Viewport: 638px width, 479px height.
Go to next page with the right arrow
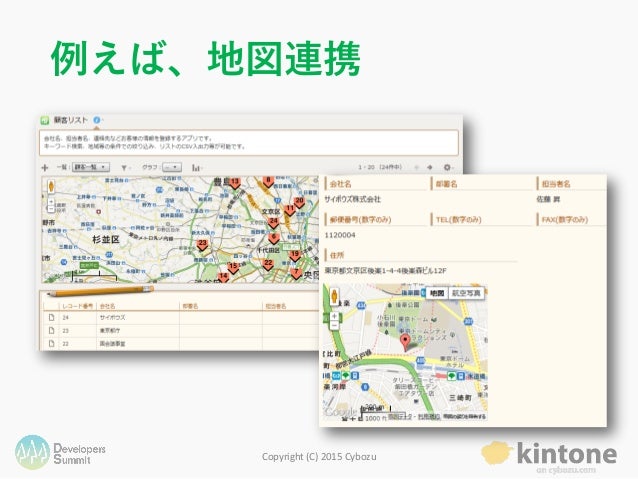430,167
